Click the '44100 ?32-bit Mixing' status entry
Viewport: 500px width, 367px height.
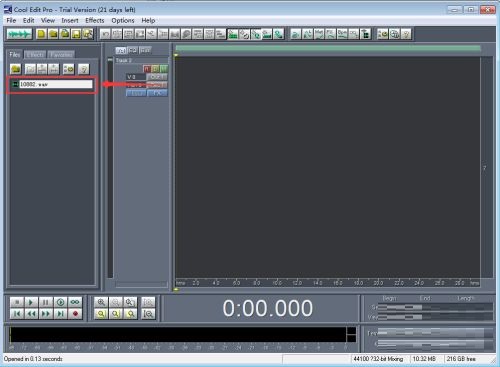tap(378, 359)
